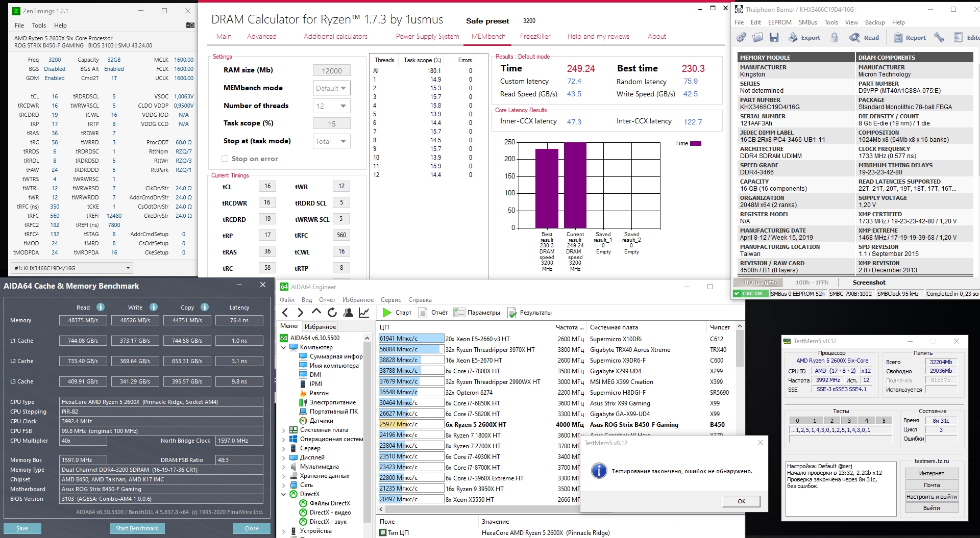
Task: Select the 6x Ryzen 5 2600X HT row
Action: tap(556, 424)
